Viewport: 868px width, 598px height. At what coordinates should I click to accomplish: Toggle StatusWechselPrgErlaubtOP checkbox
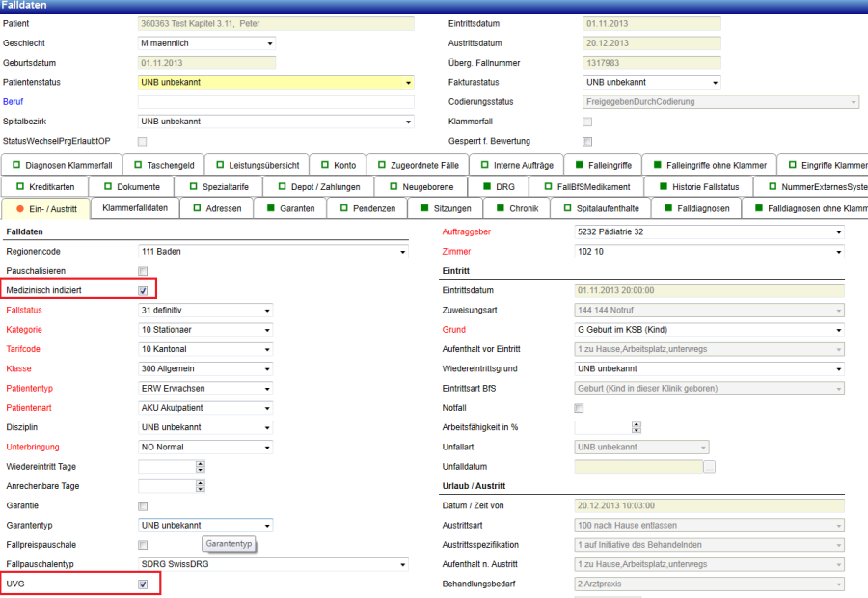click(143, 142)
